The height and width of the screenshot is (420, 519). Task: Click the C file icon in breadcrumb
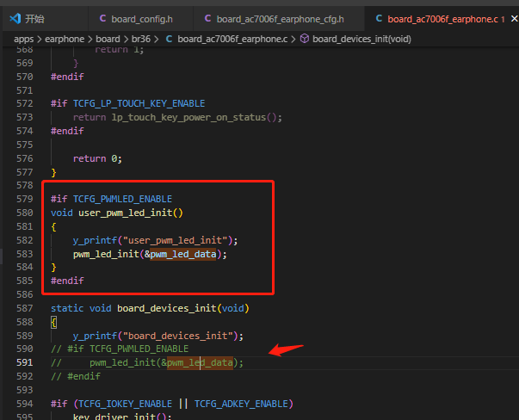[169, 39]
